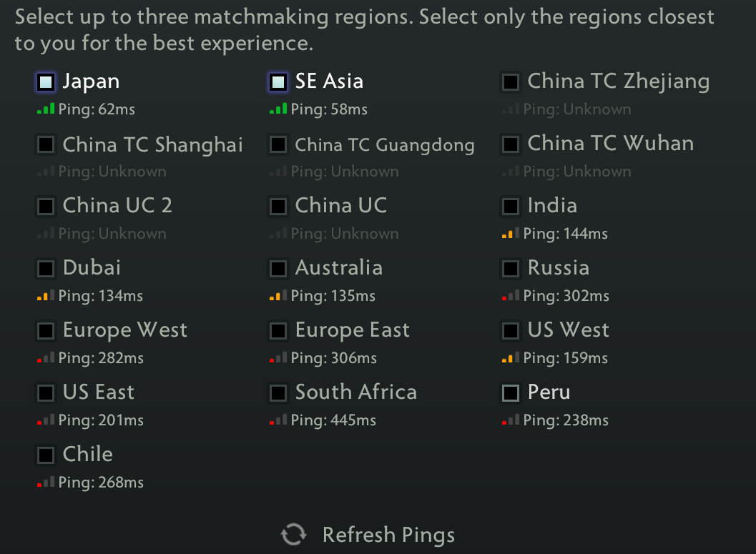Check the China TC Zhejiang checkbox
Screen dimensions: 756x554
511,82
